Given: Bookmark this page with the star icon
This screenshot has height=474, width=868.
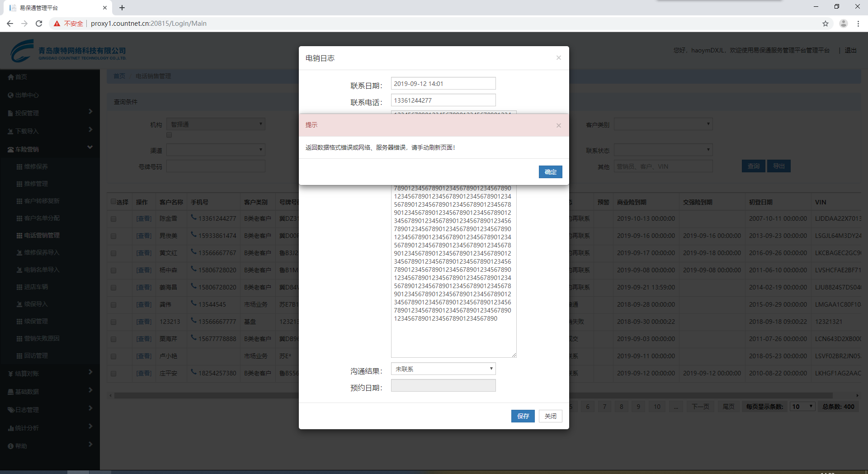Looking at the screenshot, I should pyautogui.click(x=826, y=24).
